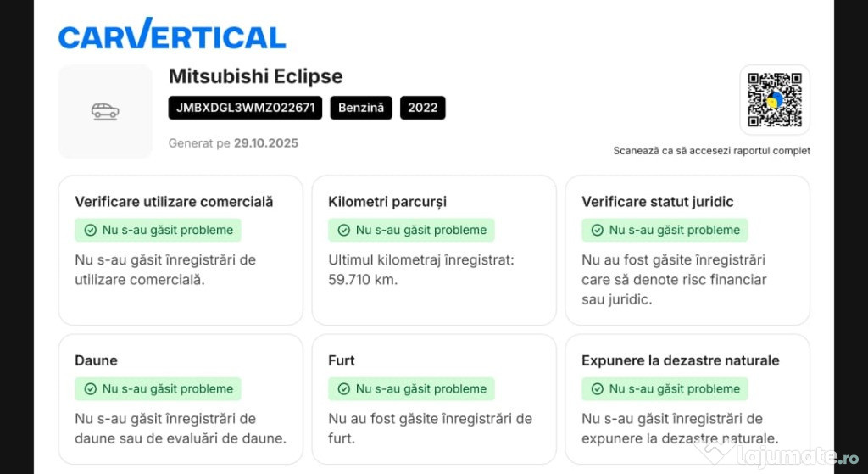
Task: Click check icon under Furt
Action: pyautogui.click(x=344, y=389)
